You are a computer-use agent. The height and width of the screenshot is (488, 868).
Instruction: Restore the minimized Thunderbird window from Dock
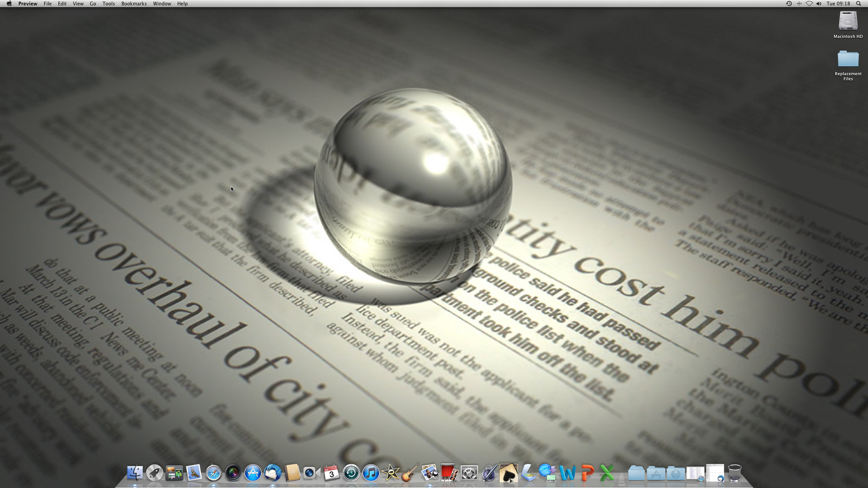[715, 473]
